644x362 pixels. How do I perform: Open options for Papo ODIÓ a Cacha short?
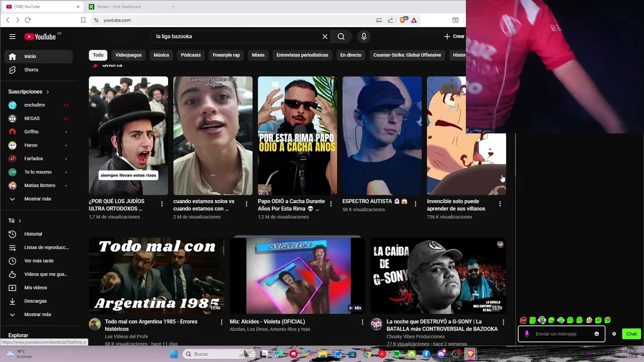coord(331,204)
